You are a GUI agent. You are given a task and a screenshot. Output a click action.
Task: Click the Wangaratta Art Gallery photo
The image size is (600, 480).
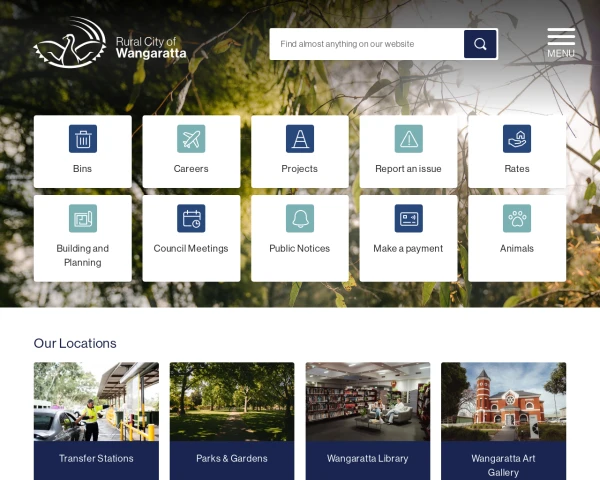click(x=503, y=402)
